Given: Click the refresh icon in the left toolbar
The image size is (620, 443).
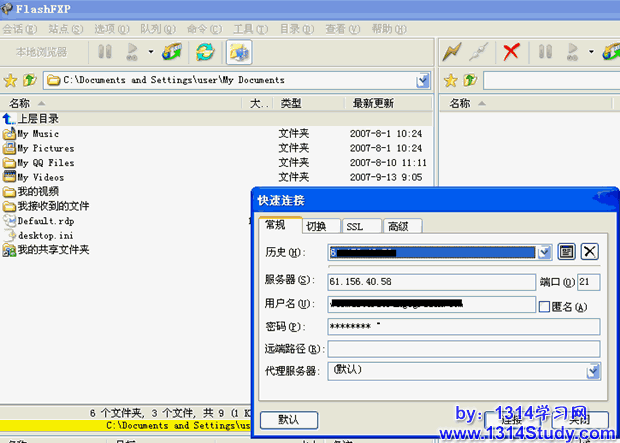Looking at the screenshot, I should [x=205, y=51].
